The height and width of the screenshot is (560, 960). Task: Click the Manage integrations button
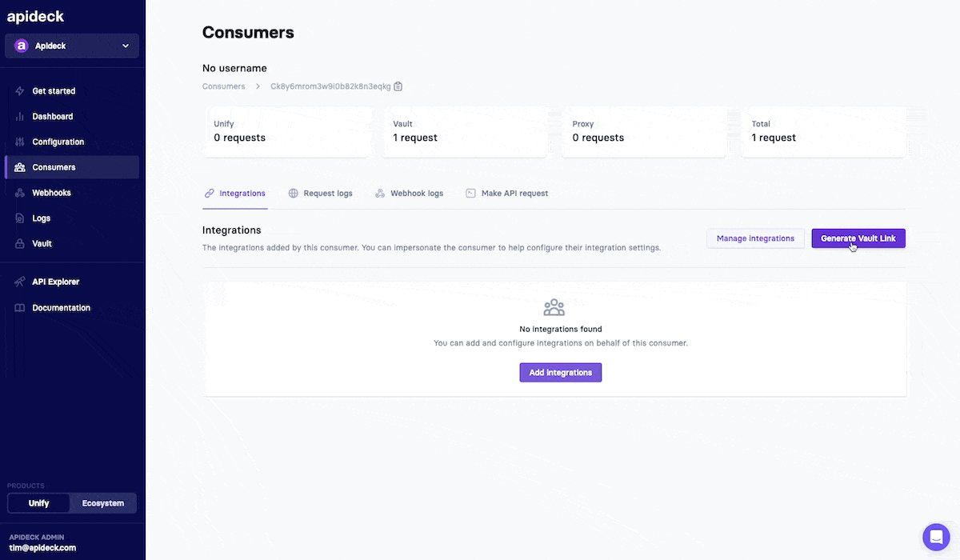click(x=755, y=238)
